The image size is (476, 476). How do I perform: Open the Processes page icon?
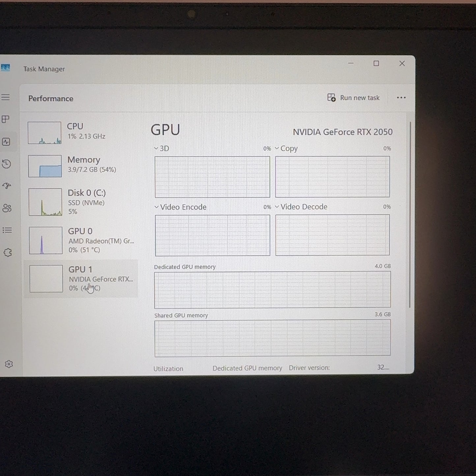tap(6, 119)
